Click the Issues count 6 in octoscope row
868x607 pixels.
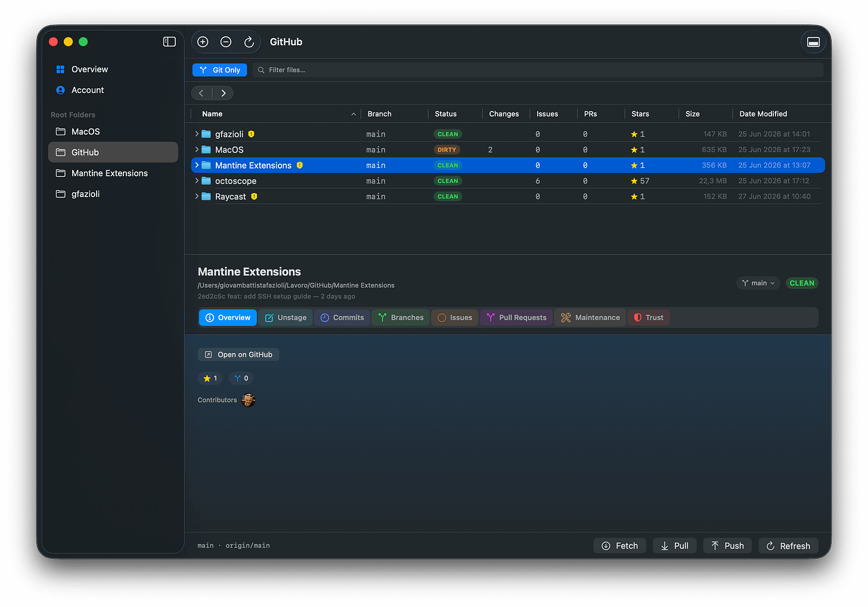538,180
